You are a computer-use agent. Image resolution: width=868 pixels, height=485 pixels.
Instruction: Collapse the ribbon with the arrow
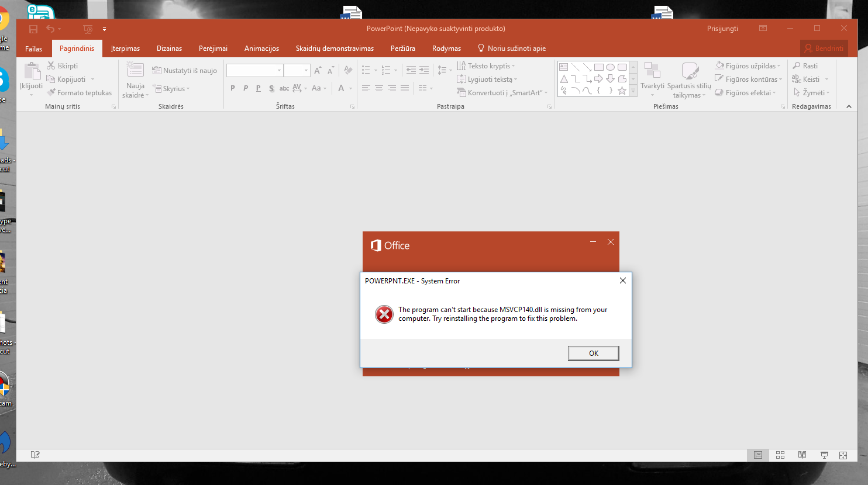tap(849, 106)
